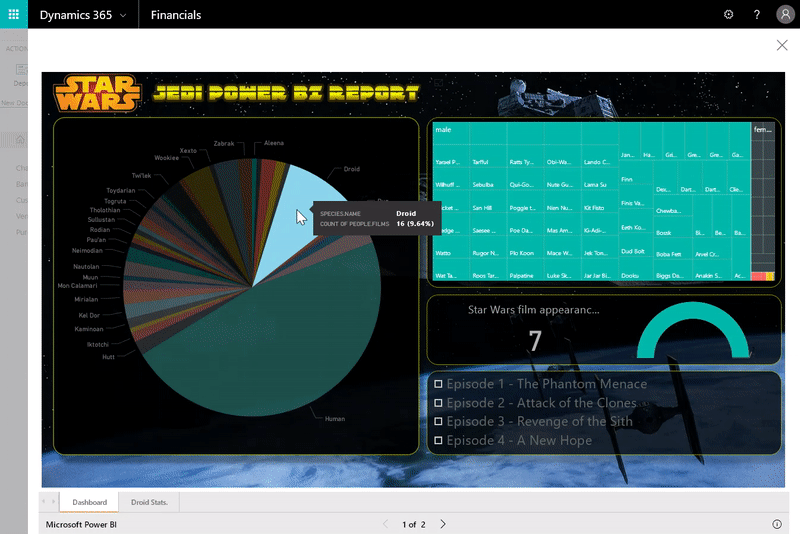Viewport: 800px width, 534px height.
Task: Click the Twi'lek pie label
Action: click(141, 175)
